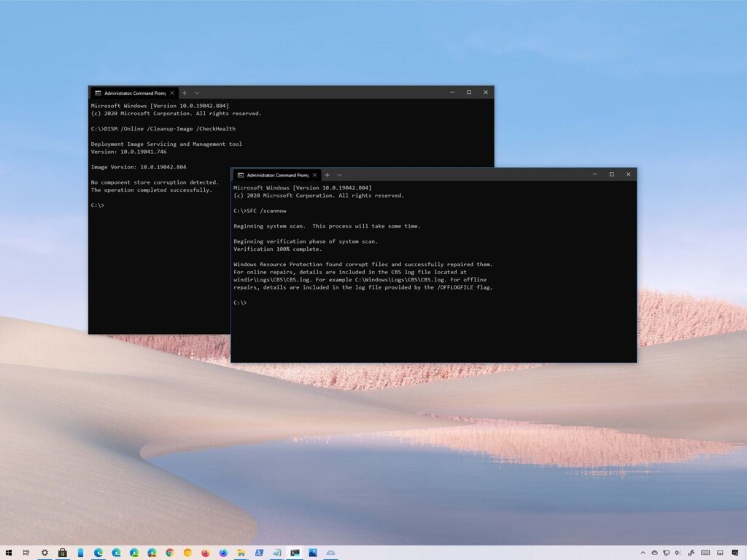Open the tab dropdown chevron in the back terminal window
Image resolution: width=747 pixels, height=560 pixels.
[x=197, y=93]
